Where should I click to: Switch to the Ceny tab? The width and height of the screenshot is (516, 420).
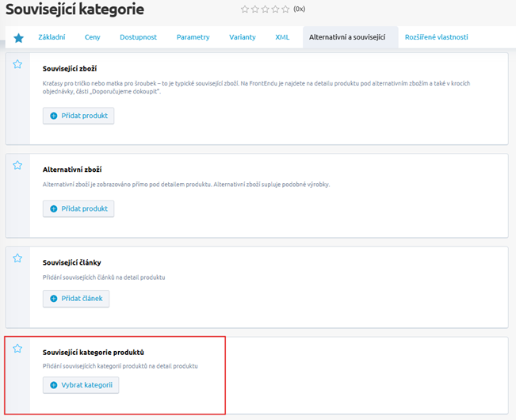pos(93,37)
